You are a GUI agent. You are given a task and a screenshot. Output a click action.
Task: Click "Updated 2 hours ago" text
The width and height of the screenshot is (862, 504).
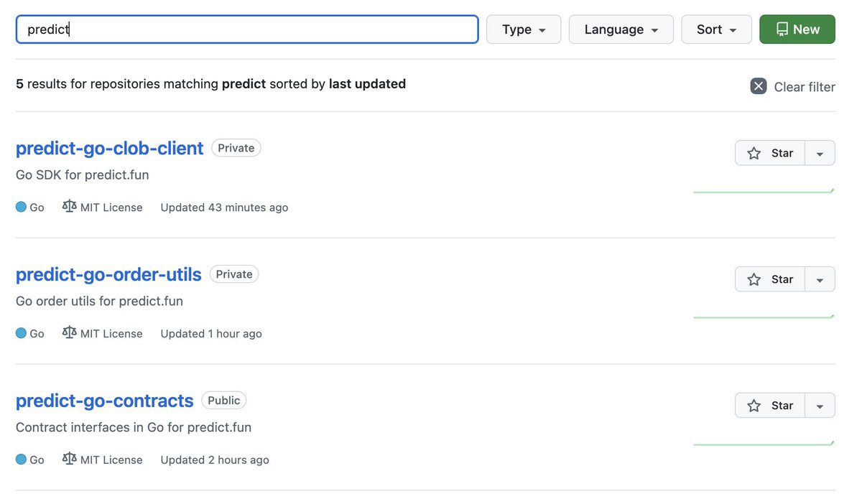[x=215, y=460]
